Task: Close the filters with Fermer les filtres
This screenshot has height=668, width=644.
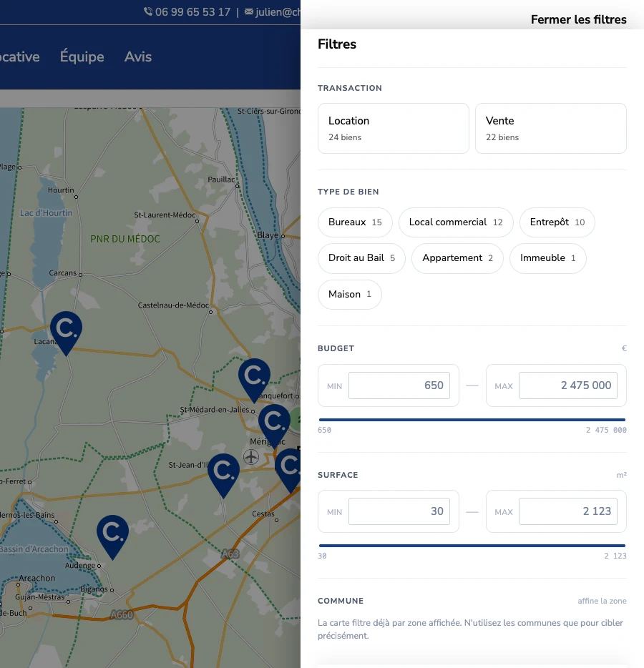Action: [x=578, y=19]
